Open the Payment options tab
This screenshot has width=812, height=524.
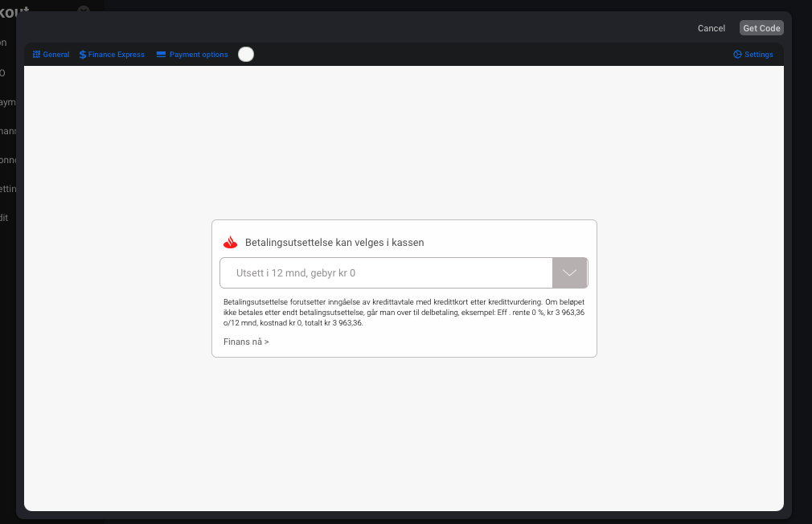click(192, 55)
